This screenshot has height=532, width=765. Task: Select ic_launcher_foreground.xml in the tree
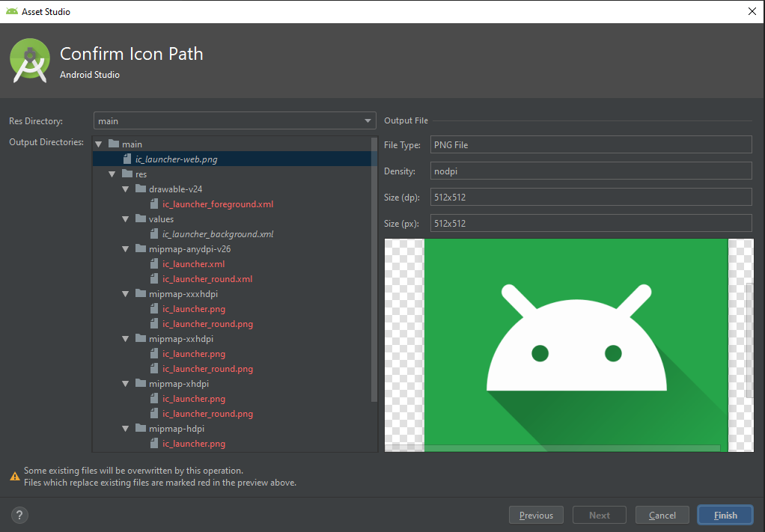(218, 204)
